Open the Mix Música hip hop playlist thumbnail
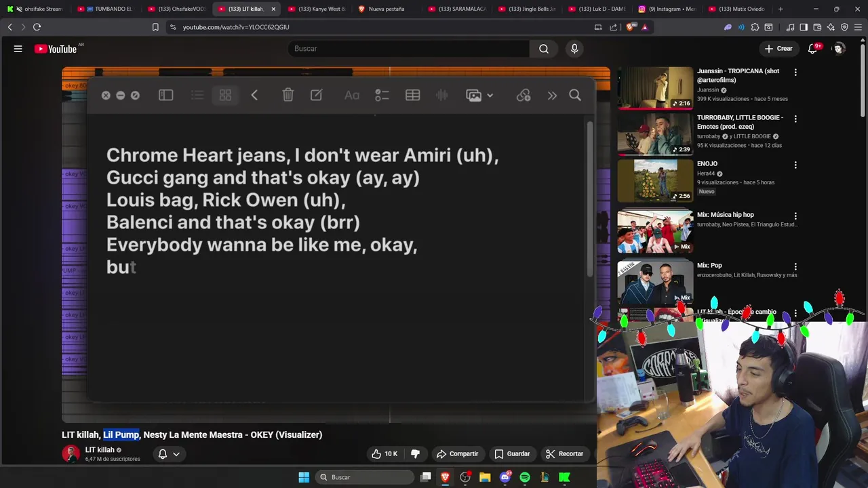Screen dimensions: 868x488 (x=655, y=232)
